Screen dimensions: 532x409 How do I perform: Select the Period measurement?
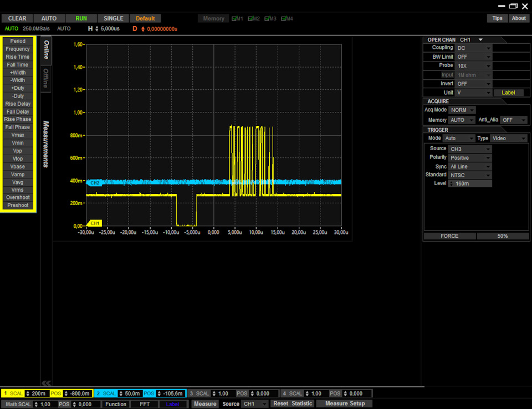[x=18, y=41]
